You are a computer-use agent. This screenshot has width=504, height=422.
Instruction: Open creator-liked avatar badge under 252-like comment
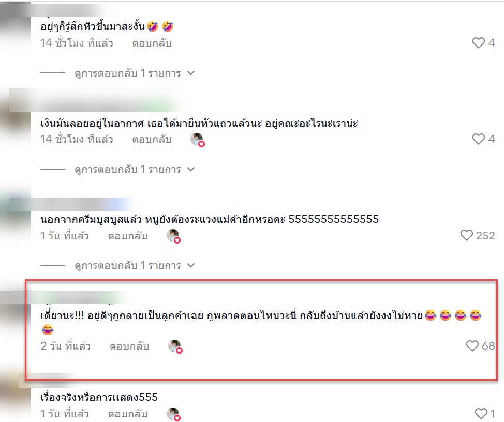point(173,236)
